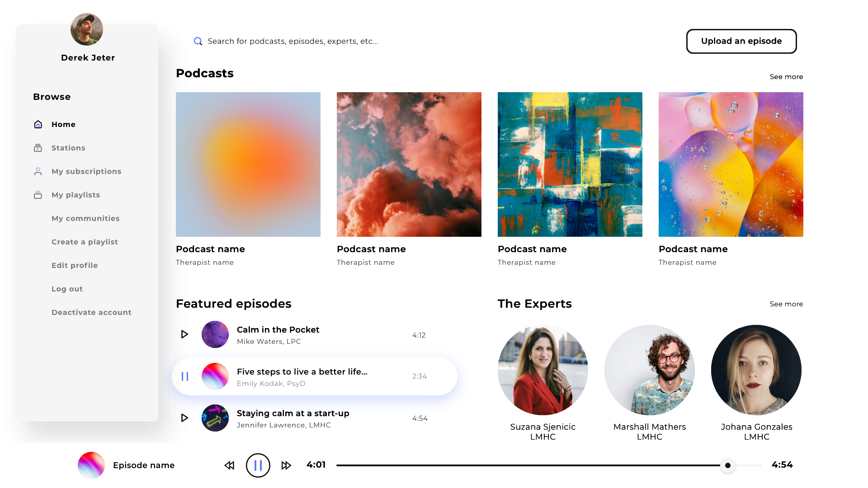
Task: Click See more next to The Experts
Action: tap(786, 304)
